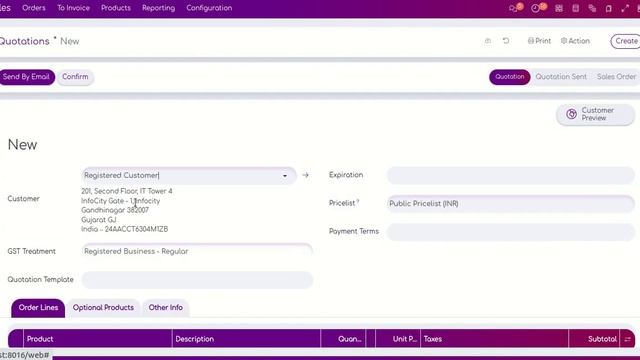640x360 pixels.
Task: Save record manually with cloud icon
Action: [488, 41]
